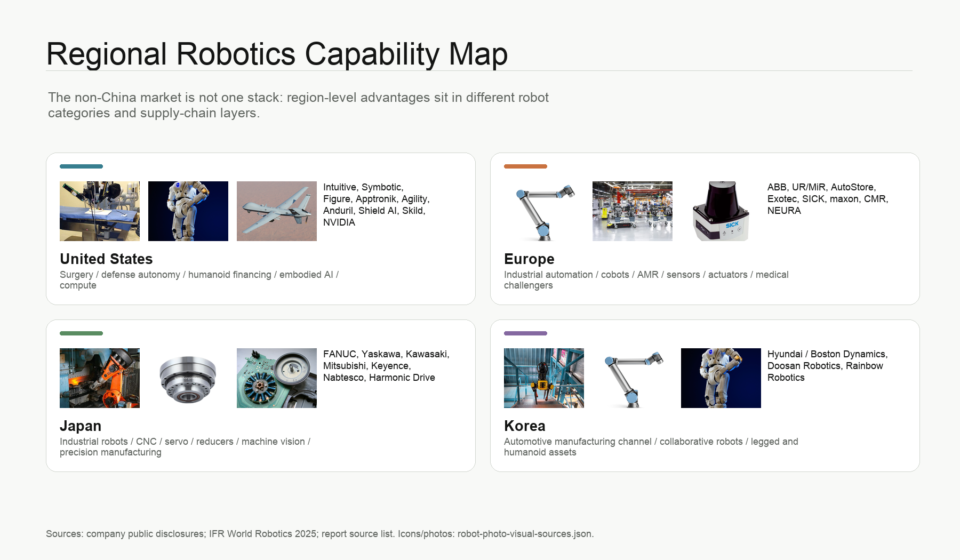This screenshot has height=560, width=960.
Task: Select the Europe heading
Action: 529,259
